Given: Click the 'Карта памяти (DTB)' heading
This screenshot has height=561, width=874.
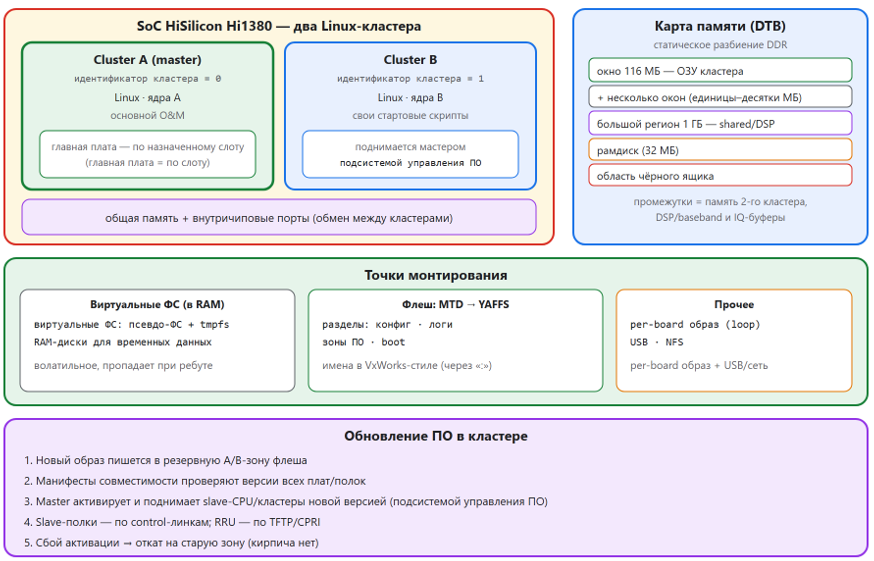Looking at the screenshot, I should point(720,26).
